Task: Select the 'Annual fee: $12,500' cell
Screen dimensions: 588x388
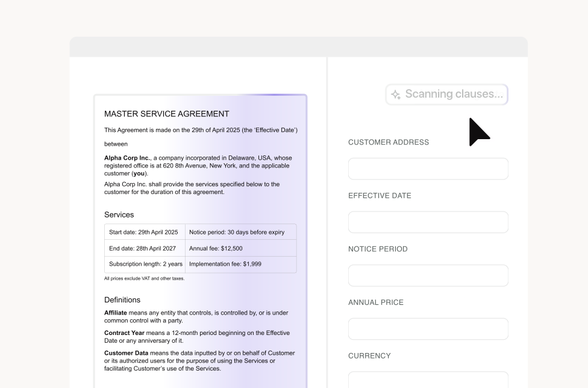Action: point(241,248)
